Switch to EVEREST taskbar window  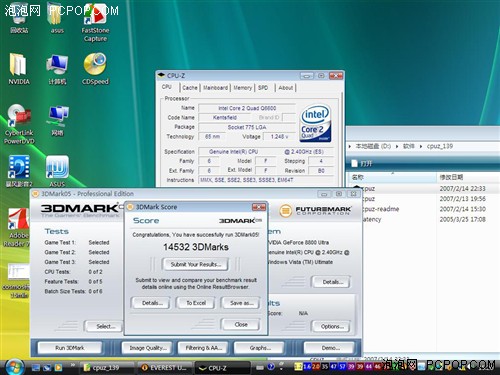tap(165, 368)
